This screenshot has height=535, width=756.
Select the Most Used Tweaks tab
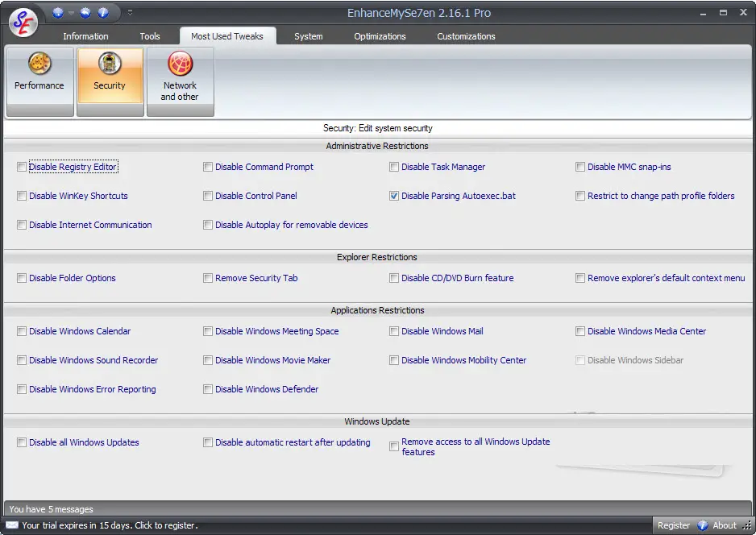(227, 36)
